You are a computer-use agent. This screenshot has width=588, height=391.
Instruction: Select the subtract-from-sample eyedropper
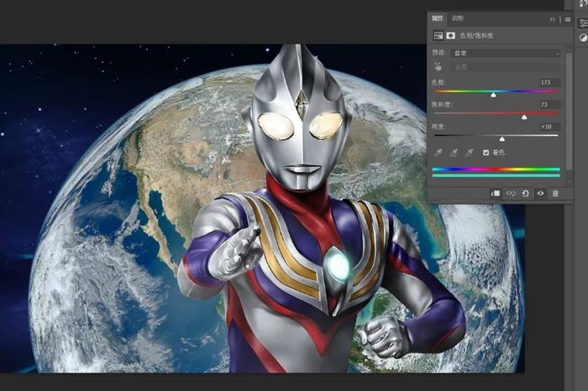pyautogui.click(x=469, y=153)
